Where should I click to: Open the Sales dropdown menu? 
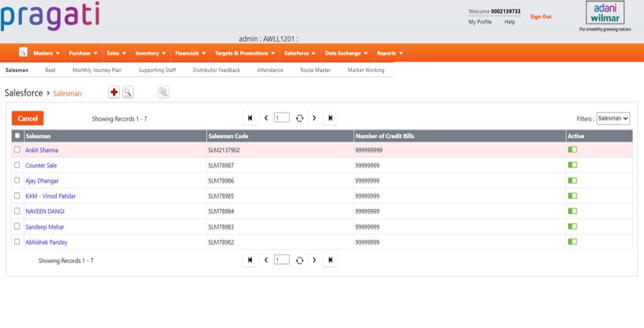pos(116,53)
